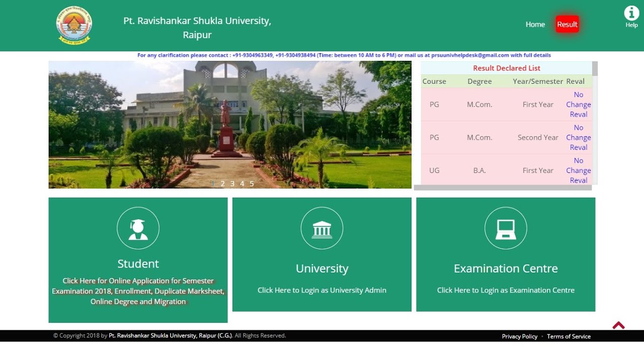This screenshot has height=362, width=644.
Task: Select slide 3 in carousel pager
Action: pos(232,184)
